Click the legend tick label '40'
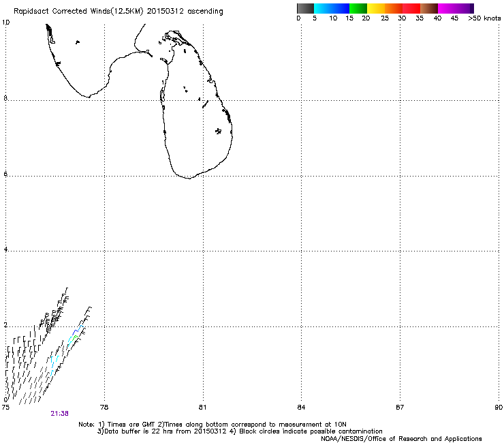 [x=437, y=18]
